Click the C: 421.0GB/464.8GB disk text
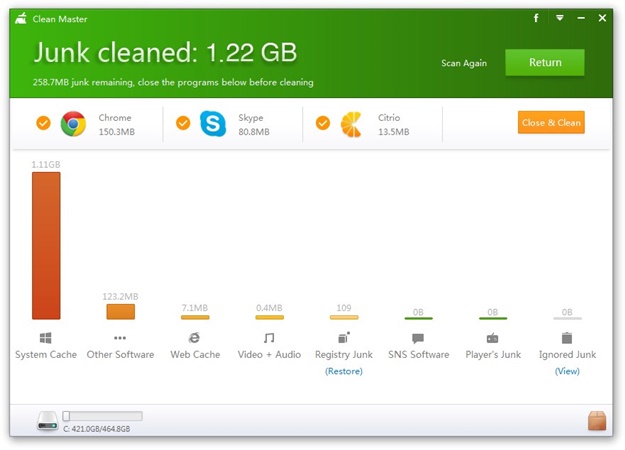 97,429
